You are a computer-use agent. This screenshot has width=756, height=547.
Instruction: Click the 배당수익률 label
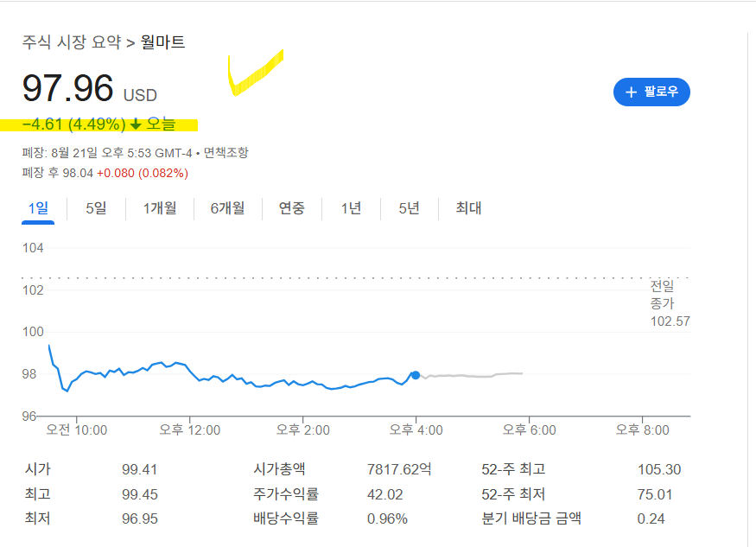coord(286,518)
